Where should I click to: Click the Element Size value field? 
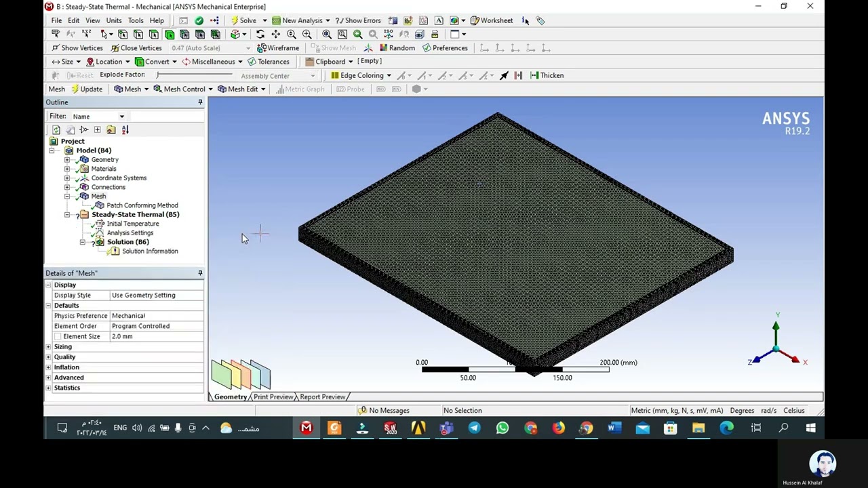point(157,337)
